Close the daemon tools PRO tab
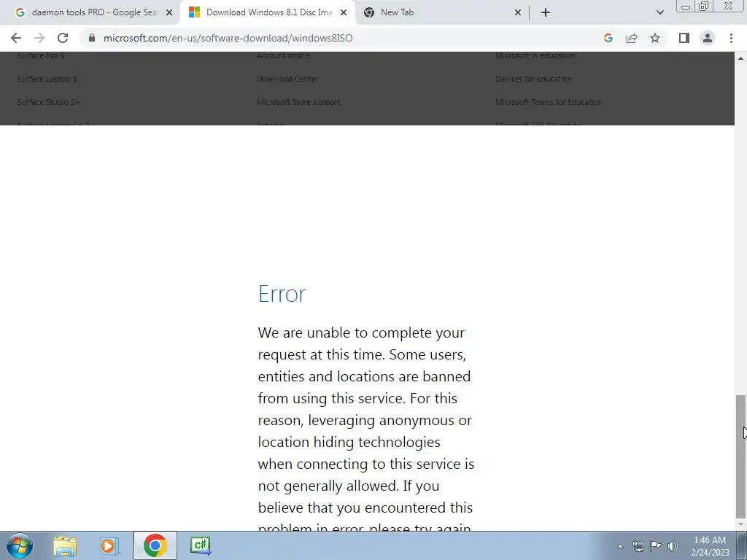This screenshot has height=560, width=747. click(169, 12)
